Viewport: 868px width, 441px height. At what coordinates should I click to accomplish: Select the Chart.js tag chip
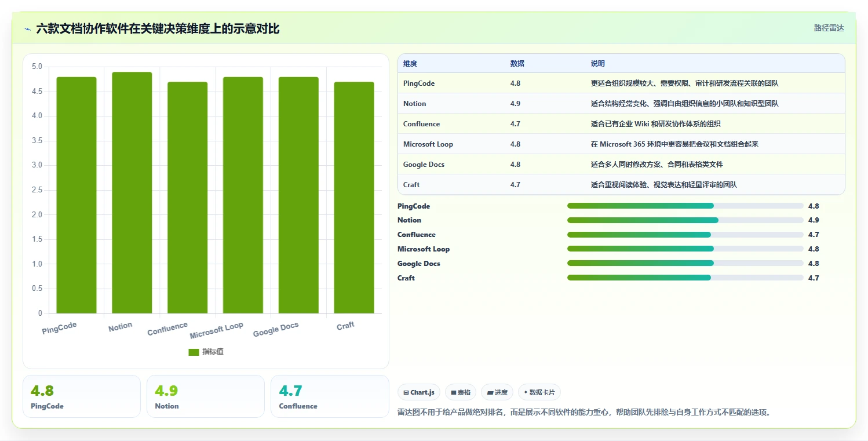pyautogui.click(x=420, y=392)
